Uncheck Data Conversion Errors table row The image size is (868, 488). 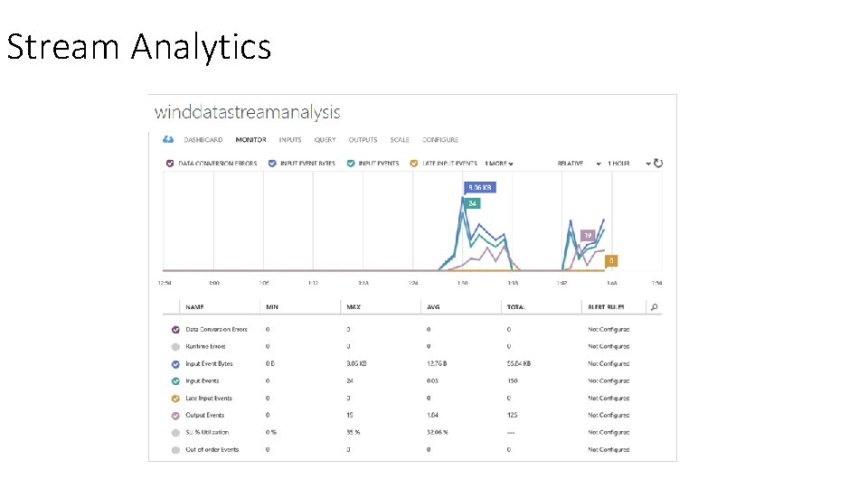click(x=175, y=330)
